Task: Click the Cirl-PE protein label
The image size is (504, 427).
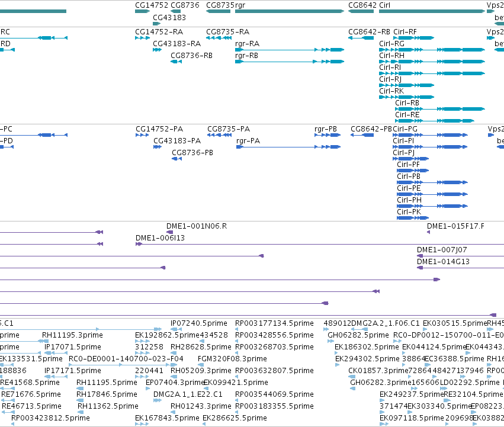Action: coord(409,189)
